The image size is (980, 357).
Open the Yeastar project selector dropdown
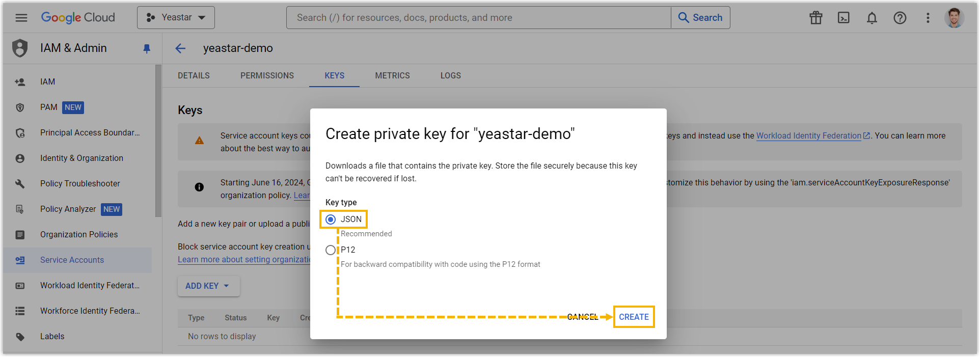(x=176, y=18)
